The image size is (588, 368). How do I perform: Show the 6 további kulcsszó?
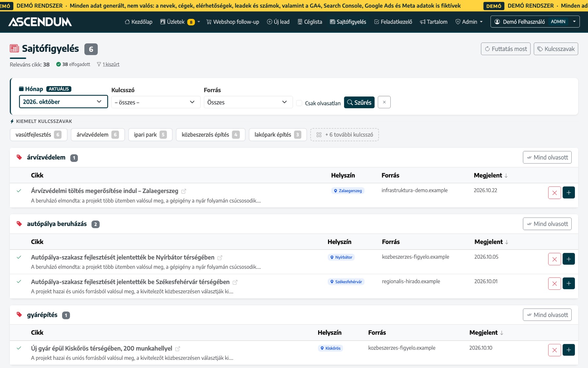344,135
